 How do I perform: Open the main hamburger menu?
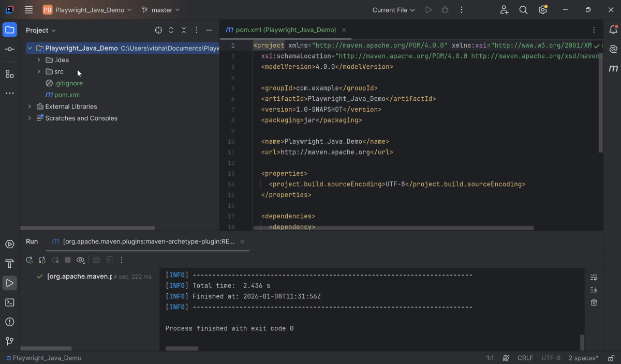tap(28, 10)
